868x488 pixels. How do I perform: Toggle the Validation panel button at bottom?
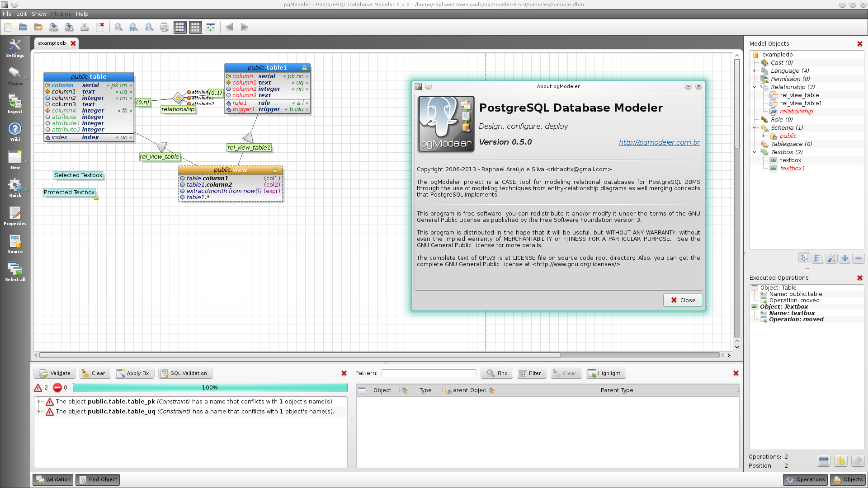click(53, 479)
